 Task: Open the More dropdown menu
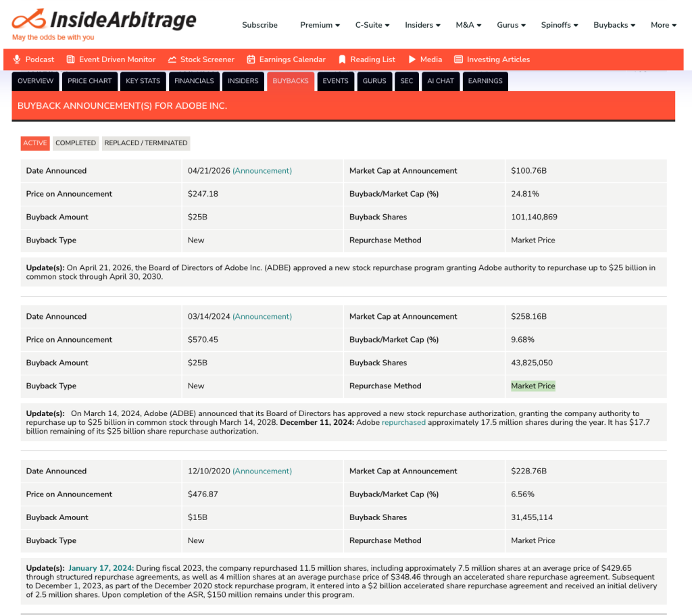[664, 25]
